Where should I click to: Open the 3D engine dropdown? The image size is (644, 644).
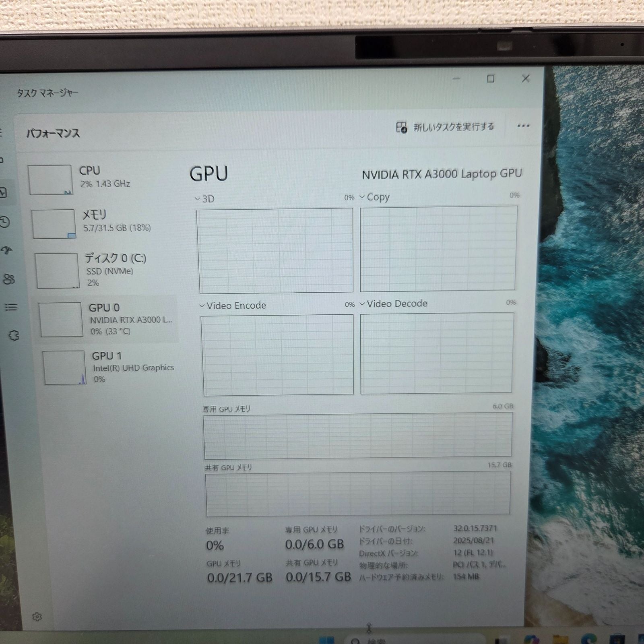pos(197,199)
